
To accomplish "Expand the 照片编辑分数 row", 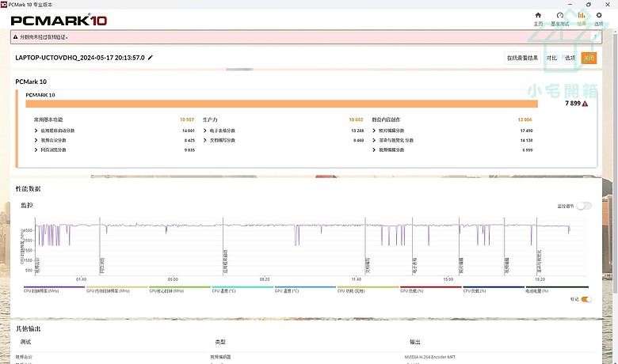I will tap(374, 131).
